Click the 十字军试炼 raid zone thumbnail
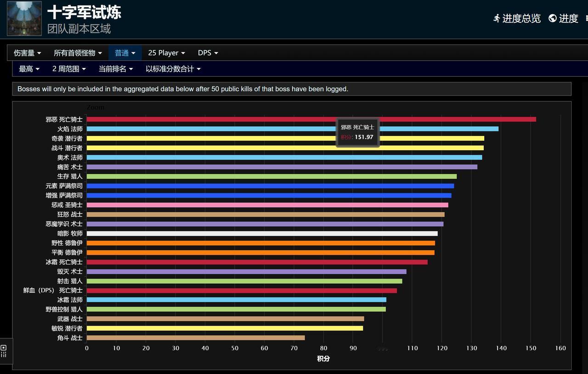Viewport: 588px width, 374px height. pyautogui.click(x=24, y=18)
